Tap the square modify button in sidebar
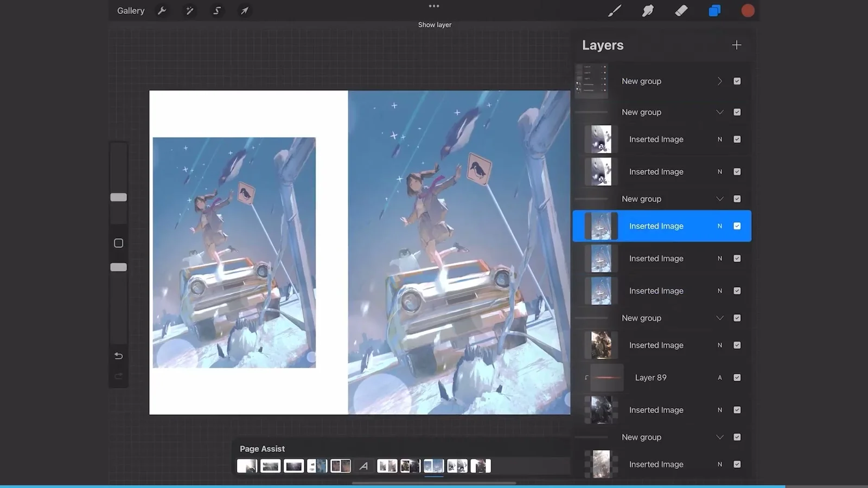The image size is (868, 488). (x=119, y=243)
